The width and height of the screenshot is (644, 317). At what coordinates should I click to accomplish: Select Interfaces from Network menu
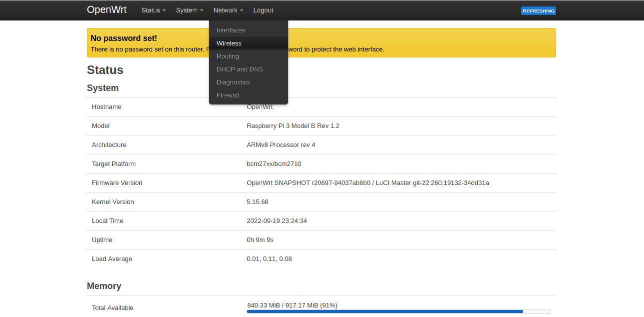(249, 30)
